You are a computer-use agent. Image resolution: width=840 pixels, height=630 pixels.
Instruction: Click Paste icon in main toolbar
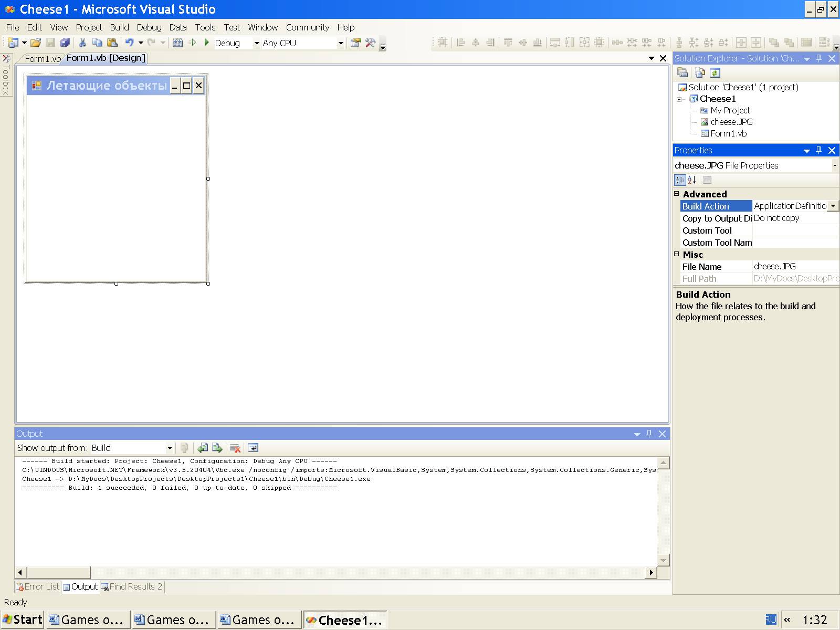tap(112, 43)
